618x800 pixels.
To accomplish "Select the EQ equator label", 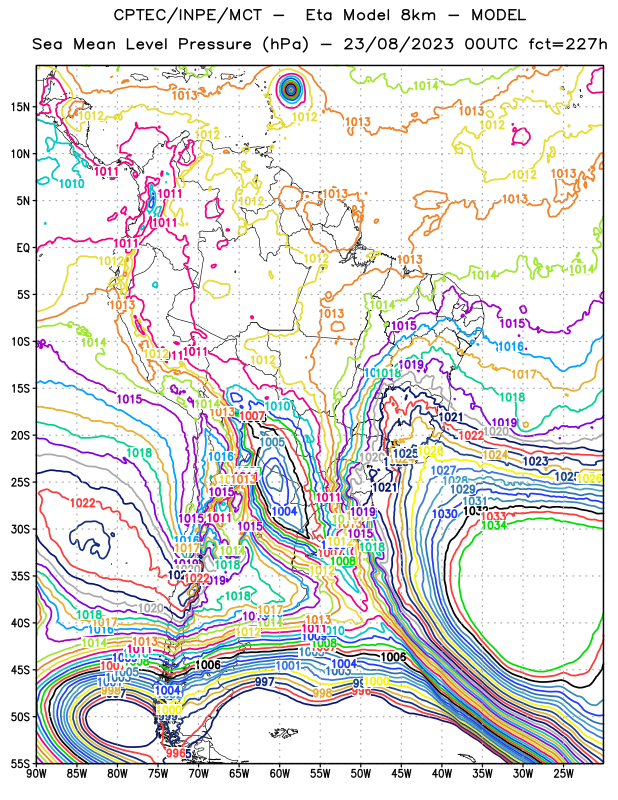I will click(x=23, y=248).
